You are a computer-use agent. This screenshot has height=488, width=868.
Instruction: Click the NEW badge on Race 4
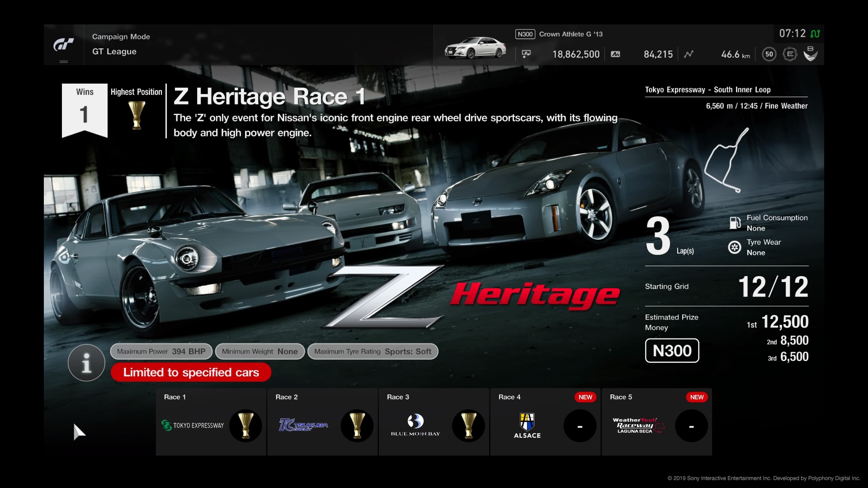pos(585,397)
